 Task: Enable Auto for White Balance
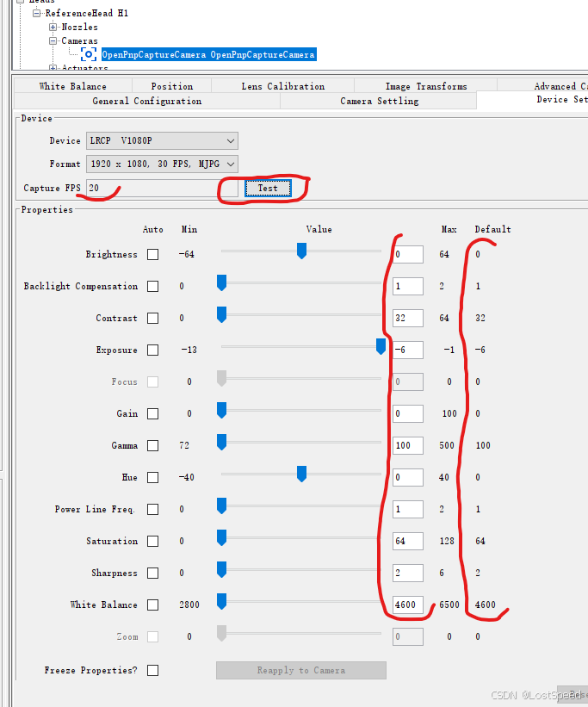[153, 605]
